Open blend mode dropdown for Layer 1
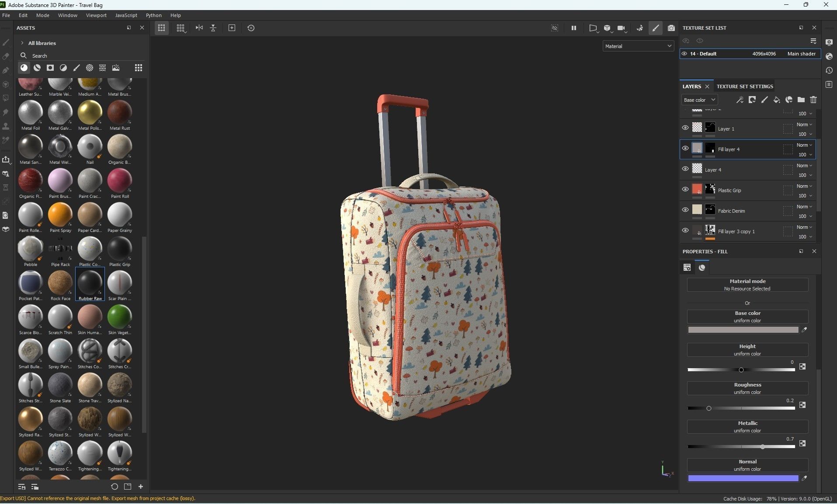 coord(804,124)
